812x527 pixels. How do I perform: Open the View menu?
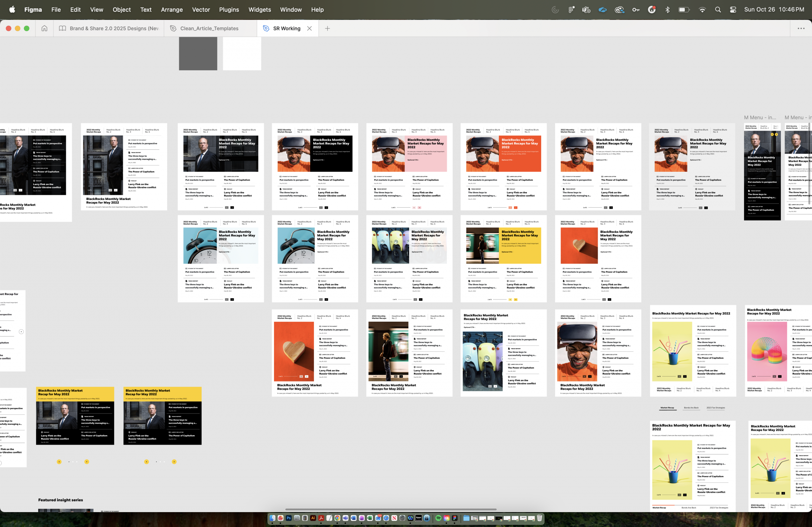click(96, 10)
